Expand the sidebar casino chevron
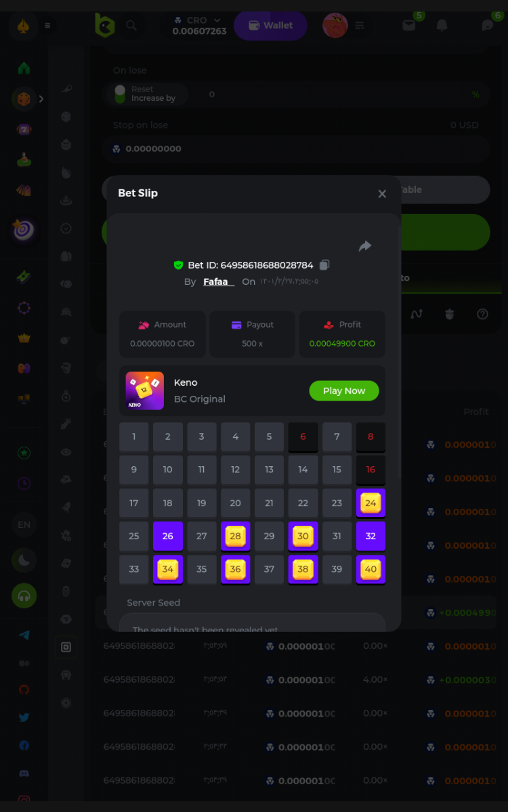The width and height of the screenshot is (508, 812). (x=41, y=99)
